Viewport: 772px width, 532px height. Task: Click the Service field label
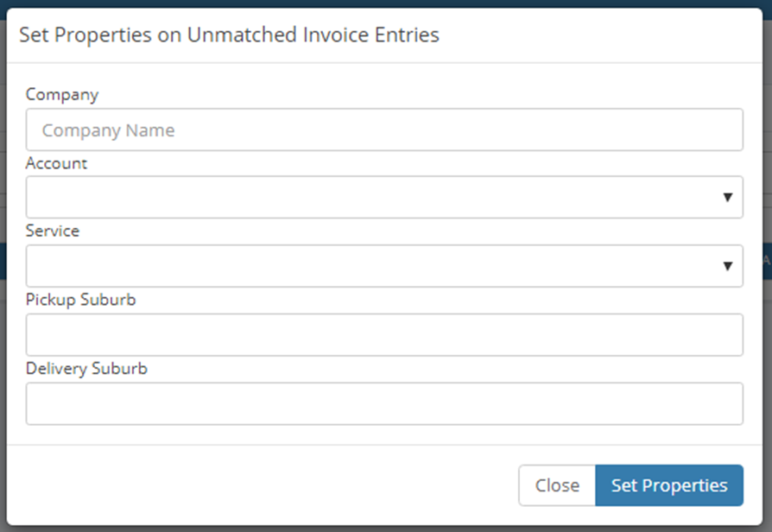point(53,231)
